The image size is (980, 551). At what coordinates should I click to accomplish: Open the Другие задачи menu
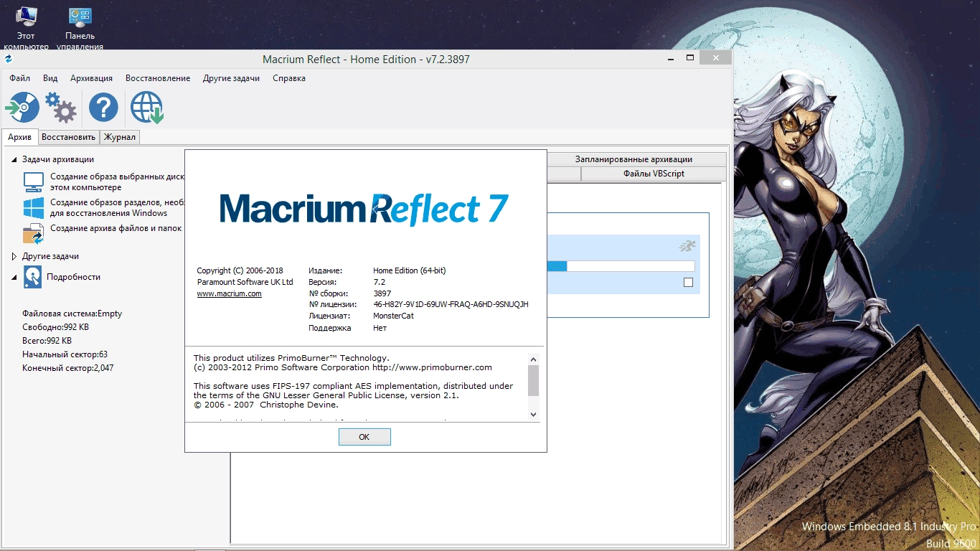point(231,78)
